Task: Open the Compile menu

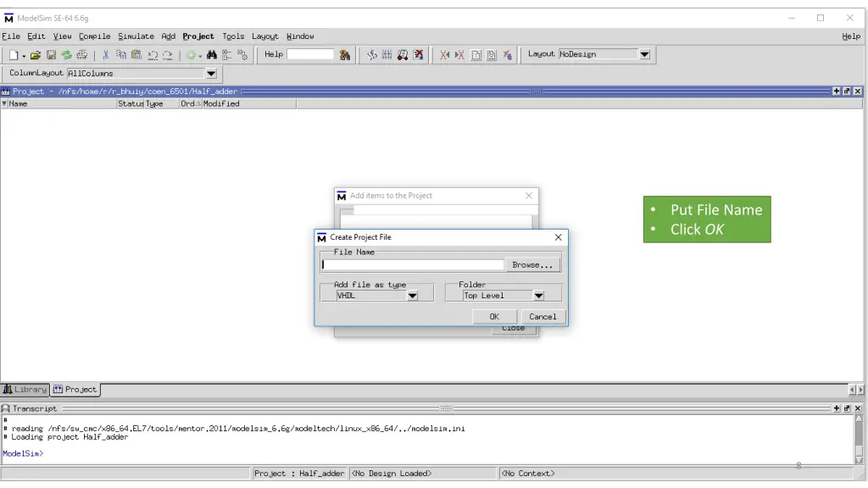Action: click(95, 36)
